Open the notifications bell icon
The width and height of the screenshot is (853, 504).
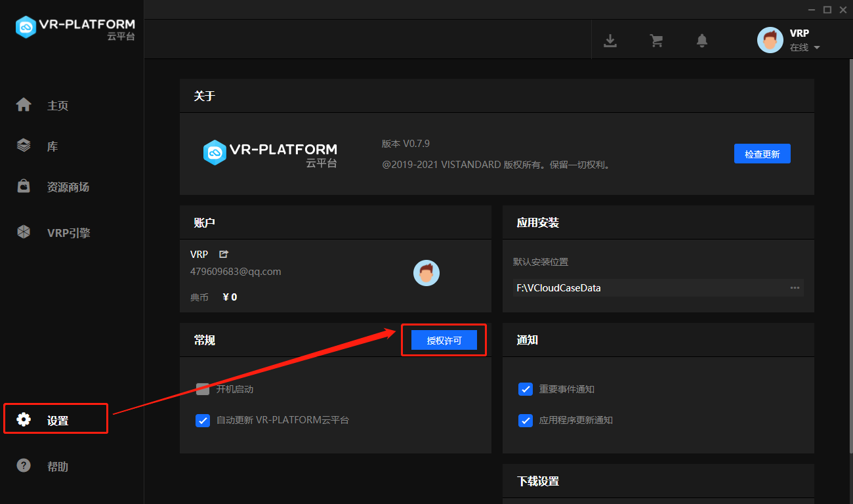pyautogui.click(x=702, y=41)
